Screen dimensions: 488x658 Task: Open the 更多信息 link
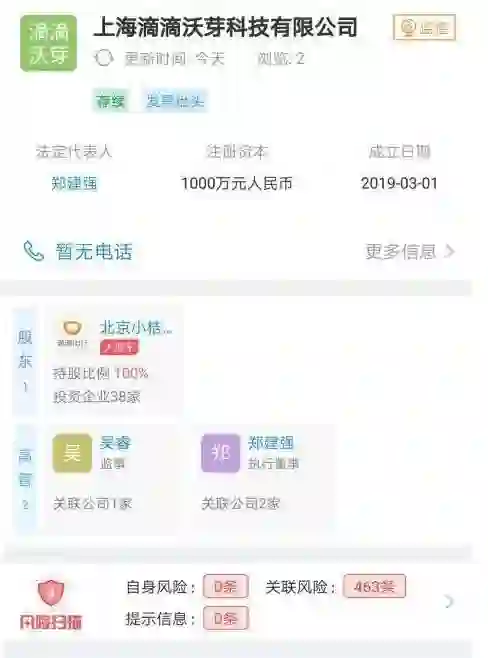tap(401, 251)
